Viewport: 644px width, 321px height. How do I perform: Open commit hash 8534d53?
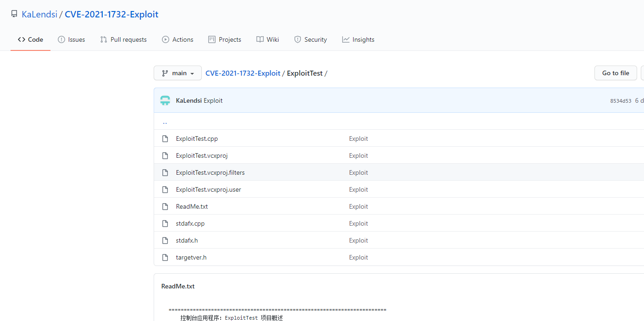(x=621, y=101)
